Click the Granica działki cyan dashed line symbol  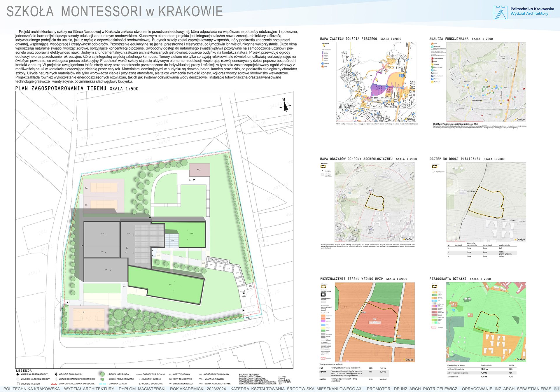(x=102, y=384)
